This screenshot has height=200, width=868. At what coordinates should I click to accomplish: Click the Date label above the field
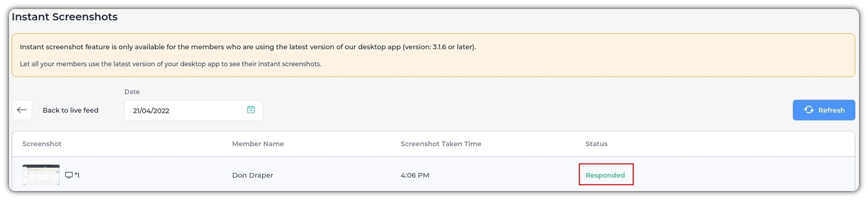click(132, 92)
